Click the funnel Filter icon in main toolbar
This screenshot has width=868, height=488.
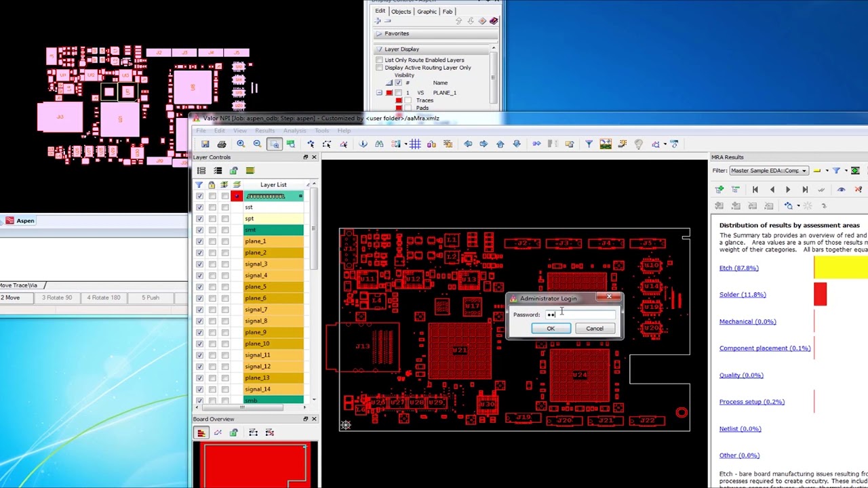click(589, 144)
